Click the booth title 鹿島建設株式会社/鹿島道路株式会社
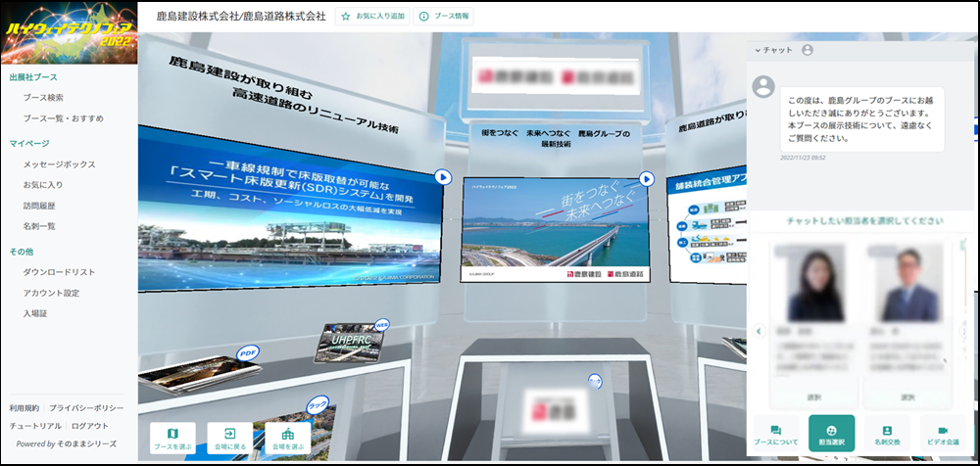 click(241, 17)
